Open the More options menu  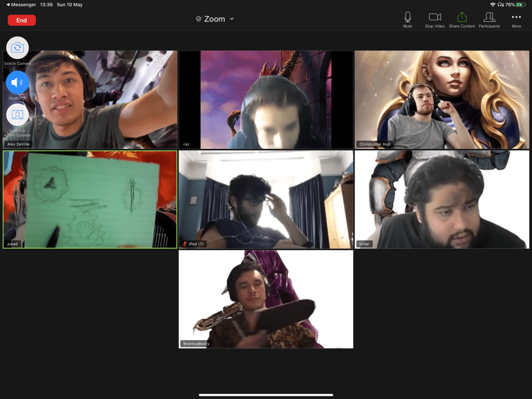[x=516, y=19]
